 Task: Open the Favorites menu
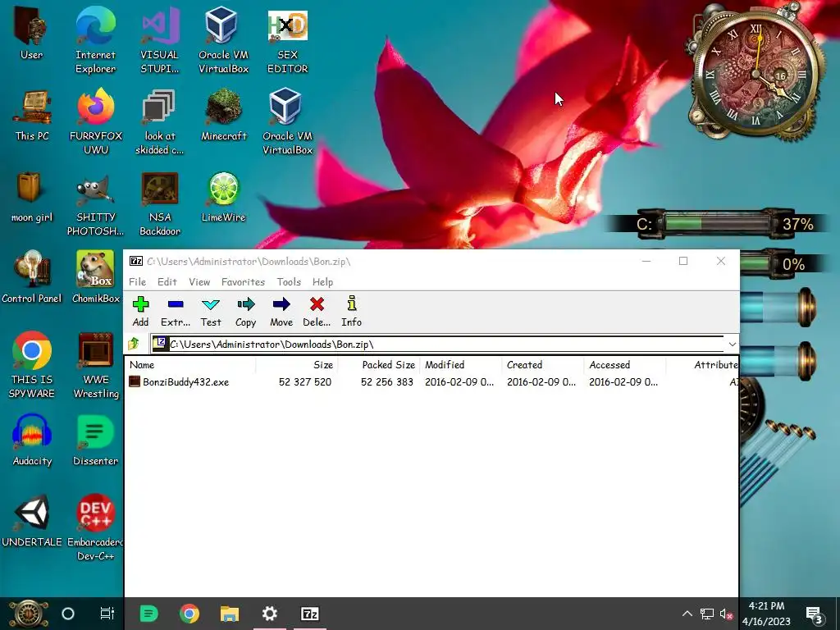pos(243,282)
